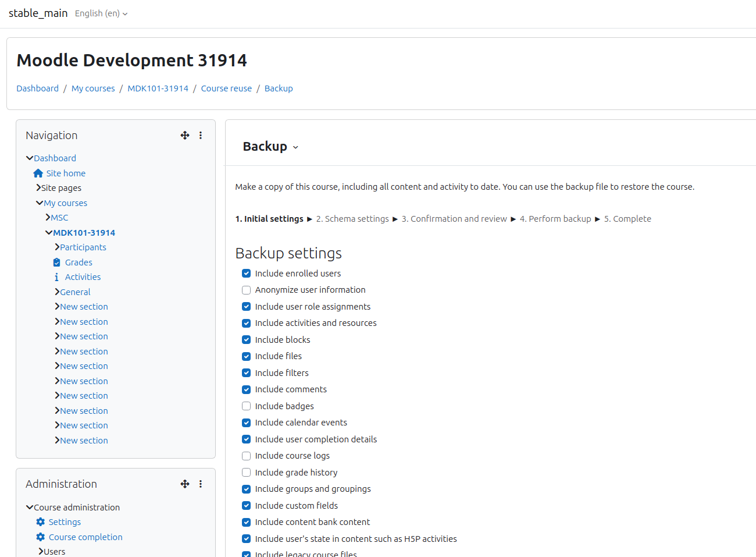Image resolution: width=756 pixels, height=557 pixels.
Task: Enable Anonymize user information
Action: [247, 290]
